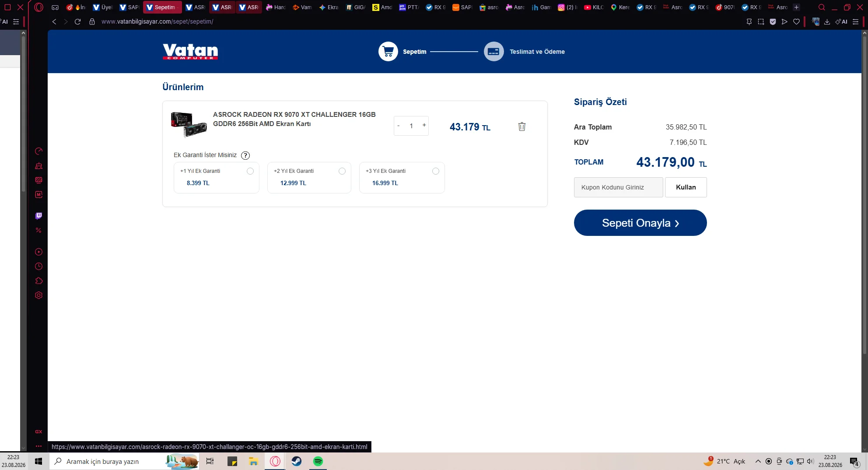868x470 pixels.
Task: Select the +1 Yıl Ek Garanti option
Action: click(250, 171)
